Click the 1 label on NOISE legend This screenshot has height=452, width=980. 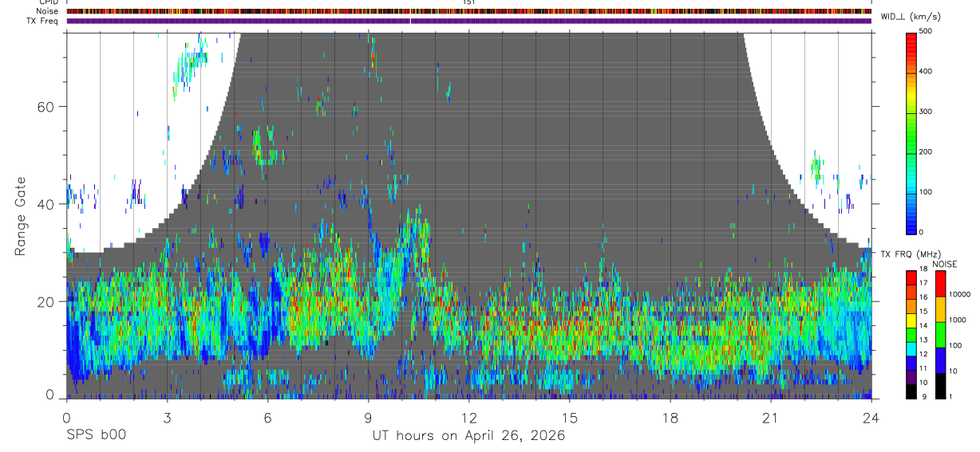[951, 396]
